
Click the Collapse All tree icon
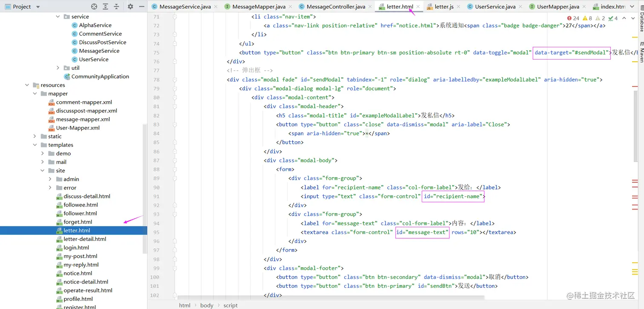click(117, 7)
